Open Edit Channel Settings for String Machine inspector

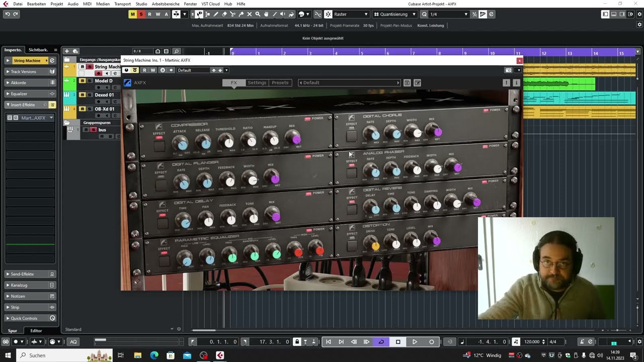(x=52, y=61)
